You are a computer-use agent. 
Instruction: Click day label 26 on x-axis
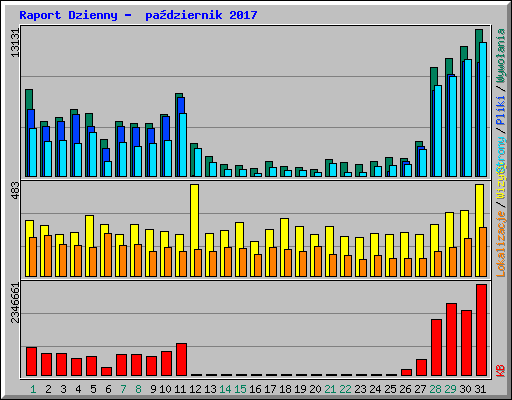[405, 389]
